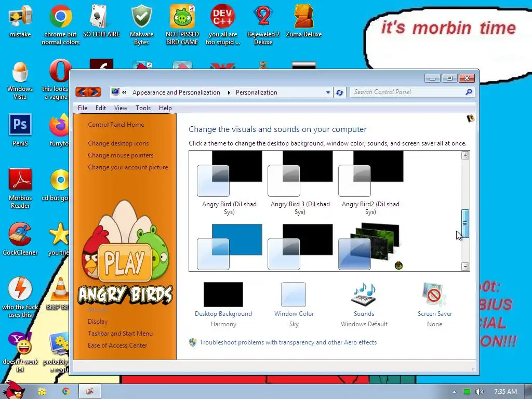Open the Tools menu
Image resolution: width=532 pixels, height=399 pixels.
[x=143, y=108]
